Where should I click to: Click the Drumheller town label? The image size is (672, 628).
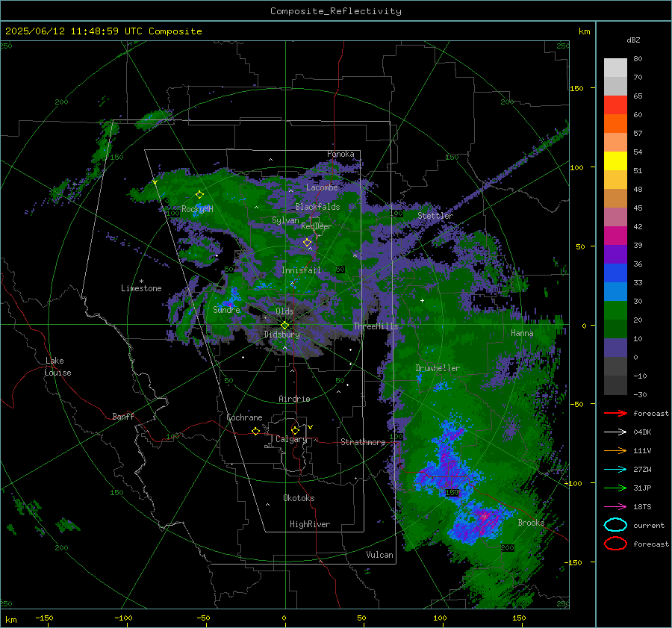coord(438,368)
